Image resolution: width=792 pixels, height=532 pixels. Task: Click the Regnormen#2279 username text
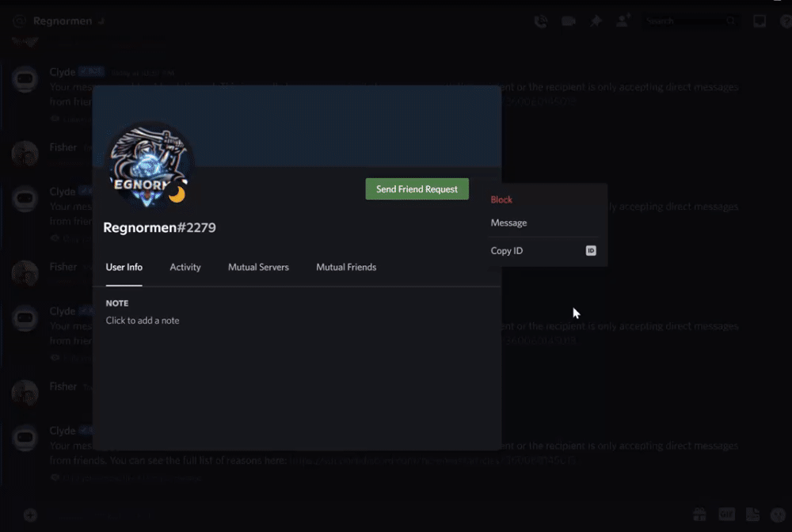(x=159, y=228)
